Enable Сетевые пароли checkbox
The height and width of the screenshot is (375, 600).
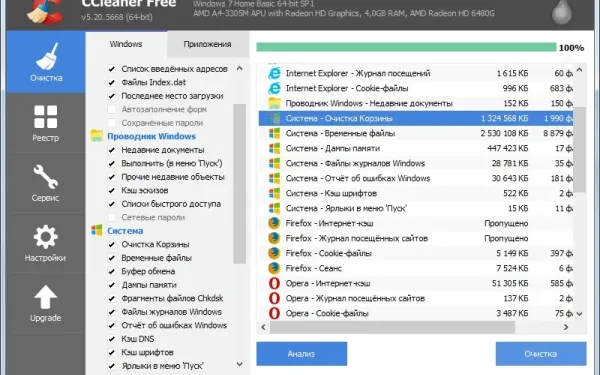[x=111, y=217]
